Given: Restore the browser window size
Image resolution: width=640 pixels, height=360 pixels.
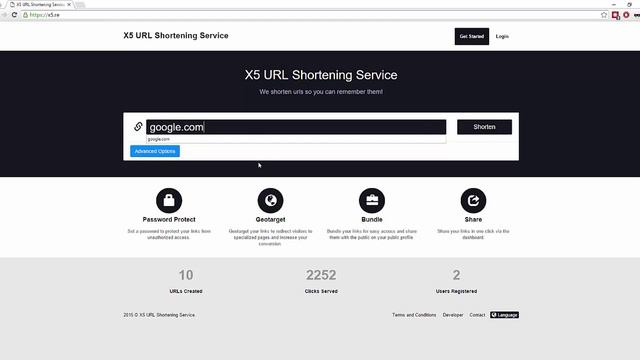Looking at the screenshot, I should pos(629,4).
